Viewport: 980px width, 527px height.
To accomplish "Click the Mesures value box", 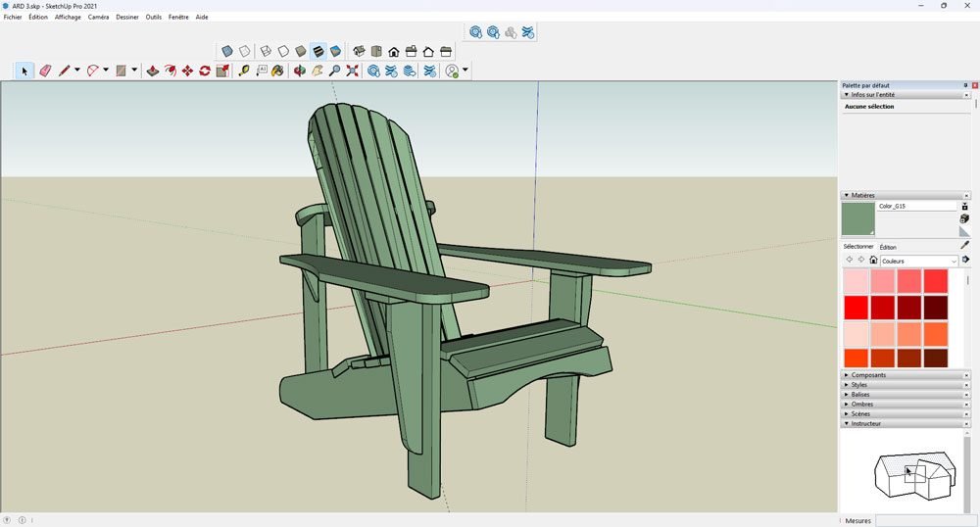I will tap(926, 521).
